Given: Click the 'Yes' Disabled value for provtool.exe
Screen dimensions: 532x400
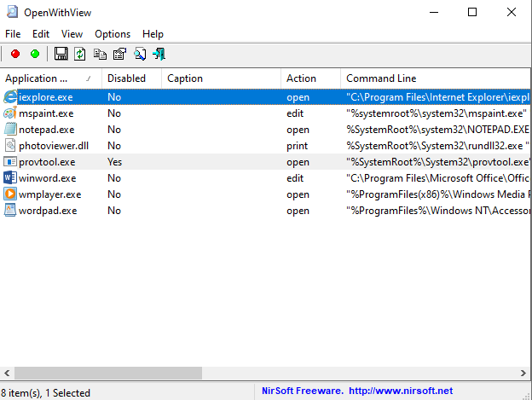Looking at the screenshot, I should (115, 162).
